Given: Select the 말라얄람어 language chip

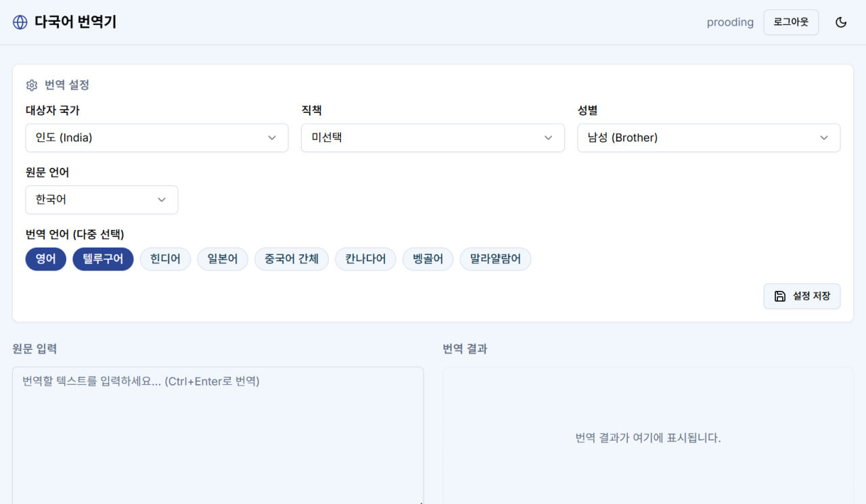Looking at the screenshot, I should click(x=495, y=259).
